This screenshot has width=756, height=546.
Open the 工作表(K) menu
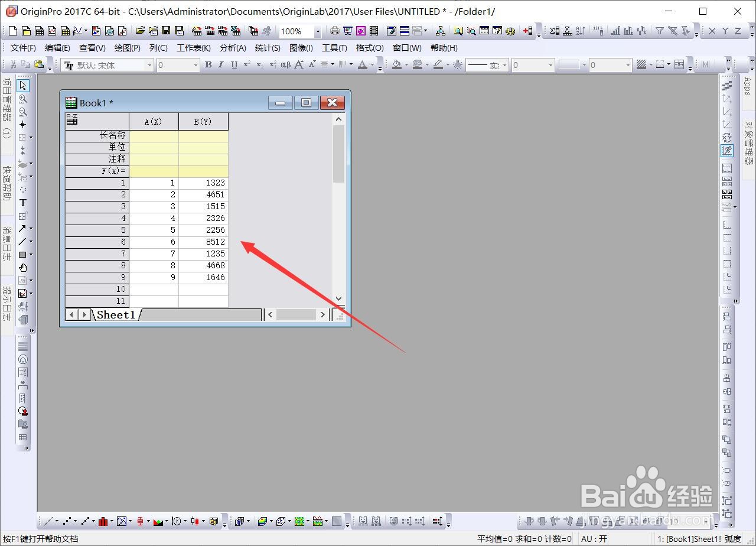point(194,48)
